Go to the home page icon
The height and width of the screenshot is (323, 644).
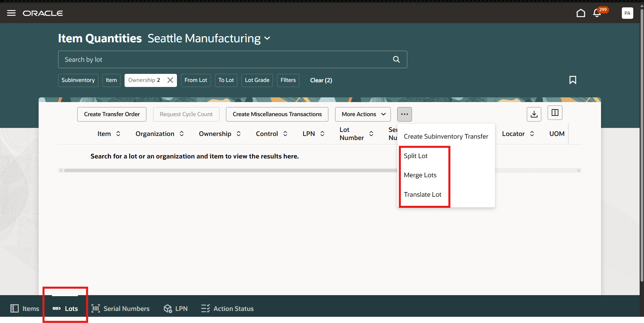coord(581,13)
